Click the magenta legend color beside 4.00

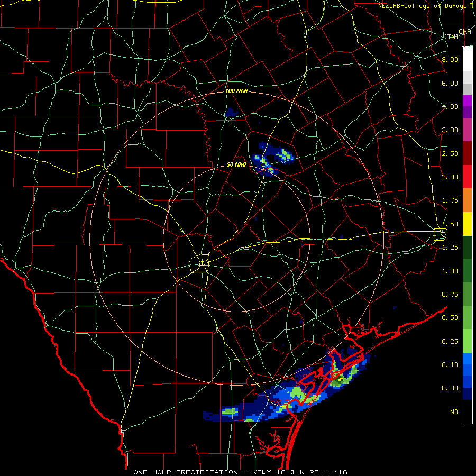point(467,100)
